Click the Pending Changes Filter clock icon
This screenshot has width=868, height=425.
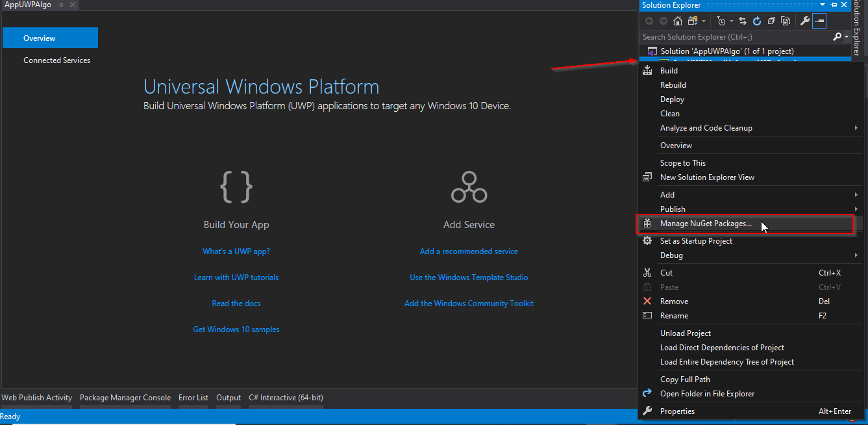coord(721,21)
